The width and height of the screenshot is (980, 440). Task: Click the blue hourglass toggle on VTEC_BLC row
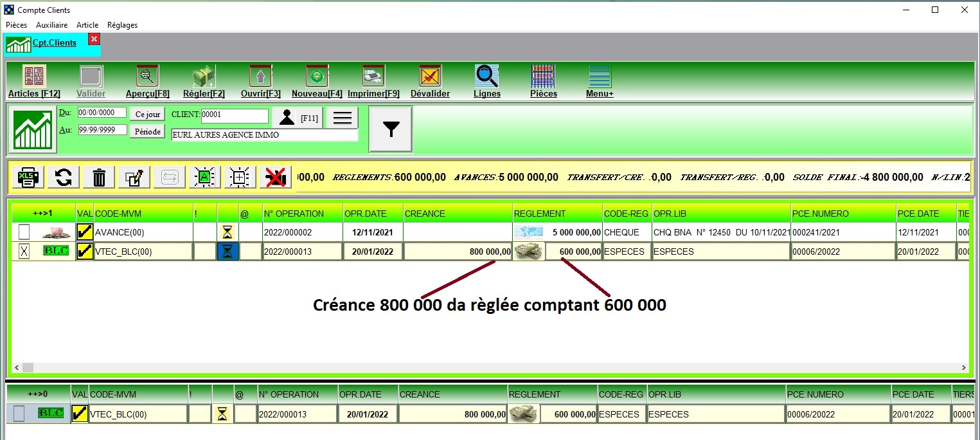(x=228, y=251)
